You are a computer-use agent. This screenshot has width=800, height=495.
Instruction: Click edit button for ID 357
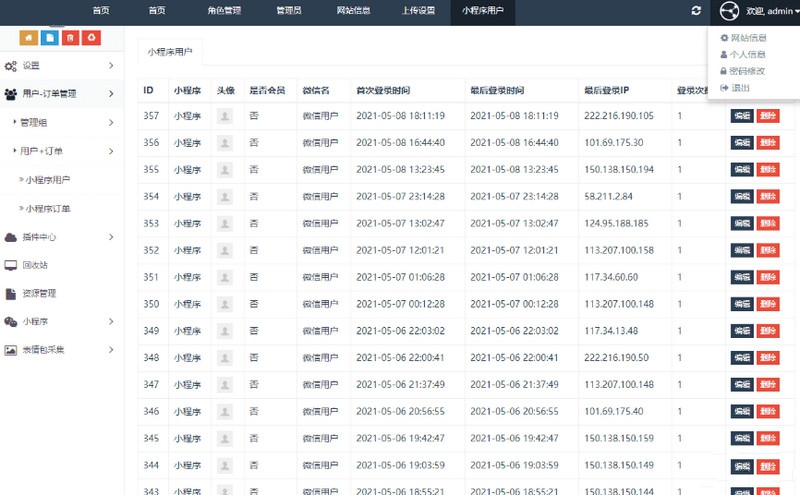coord(742,116)
